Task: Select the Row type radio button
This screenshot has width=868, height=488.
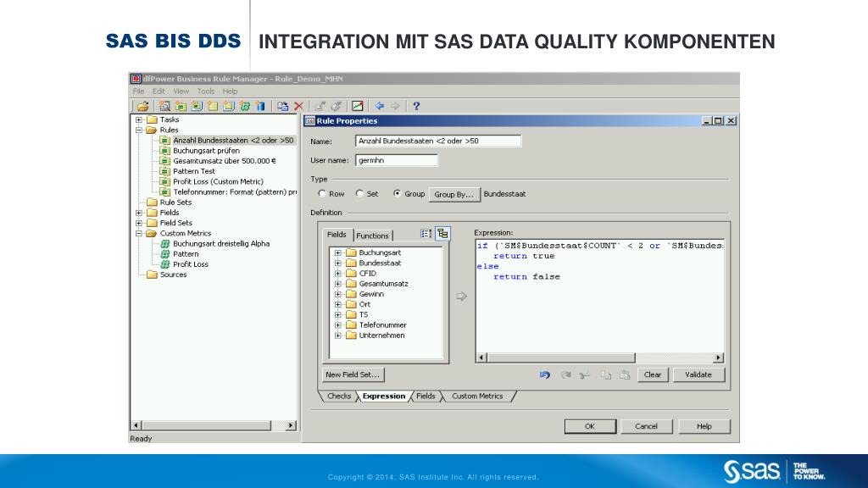Action: click(x=322, y=194)
